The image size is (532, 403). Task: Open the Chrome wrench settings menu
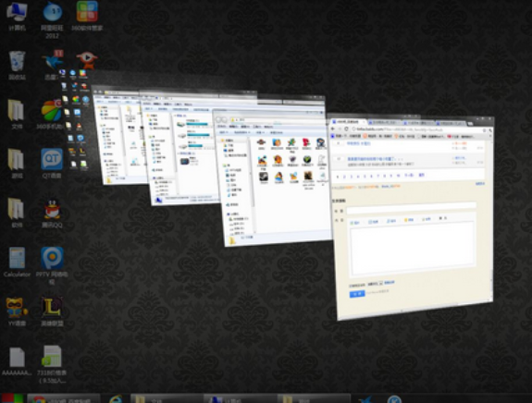(490, 130)
